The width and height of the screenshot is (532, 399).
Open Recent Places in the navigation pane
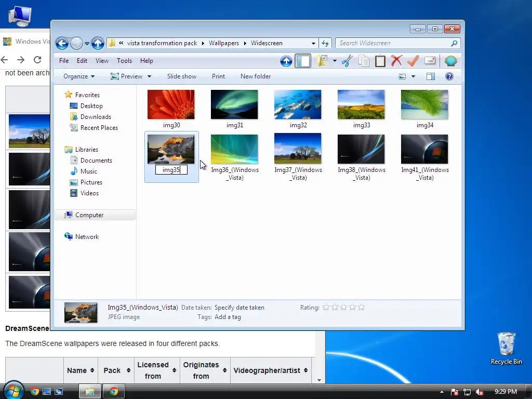point(99,128)
